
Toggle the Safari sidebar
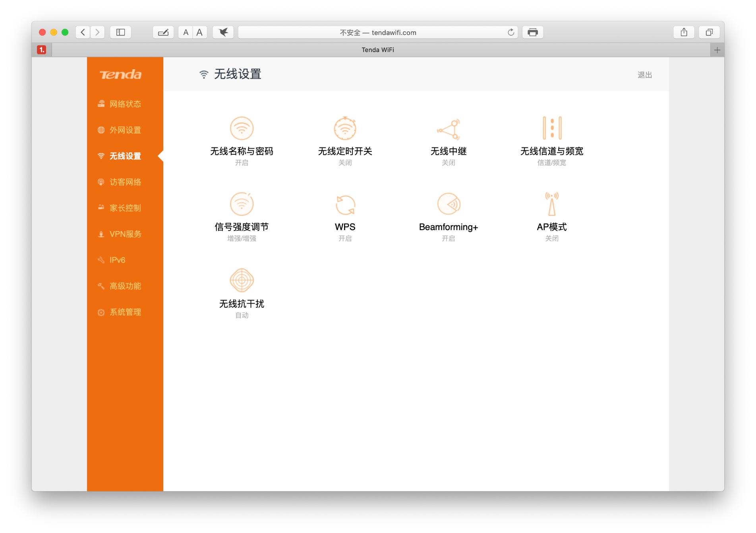coord(120,32)
